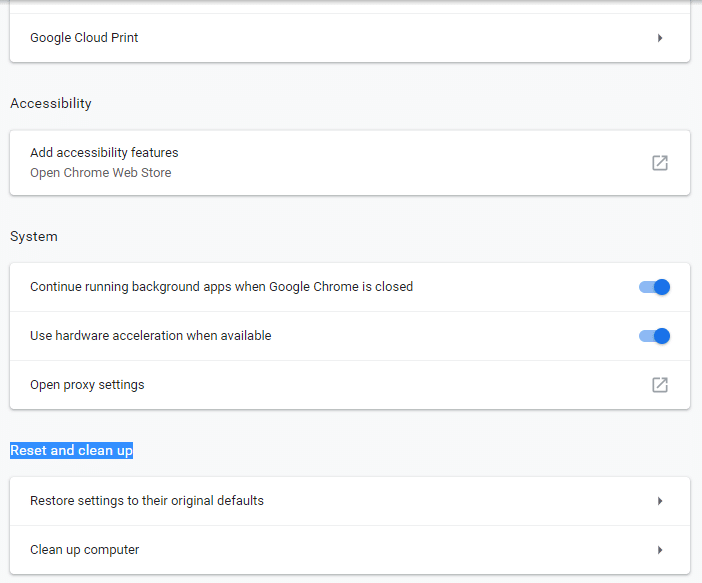Click external link icon beside proxy settings
Image resolution: width=702 pixels, height=583 pixels.
click(x=660, y=385)
